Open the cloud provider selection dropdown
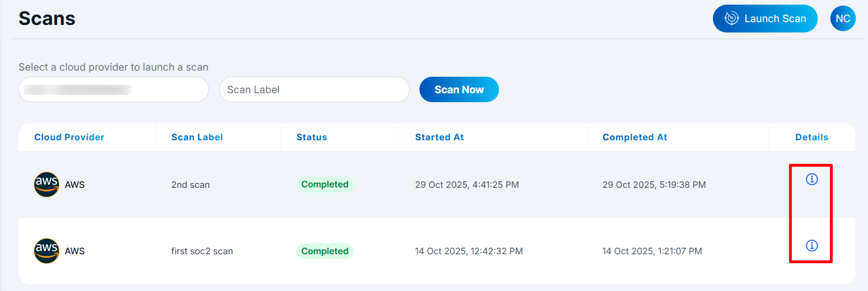The image size is (868, 291). click(113, 89)
